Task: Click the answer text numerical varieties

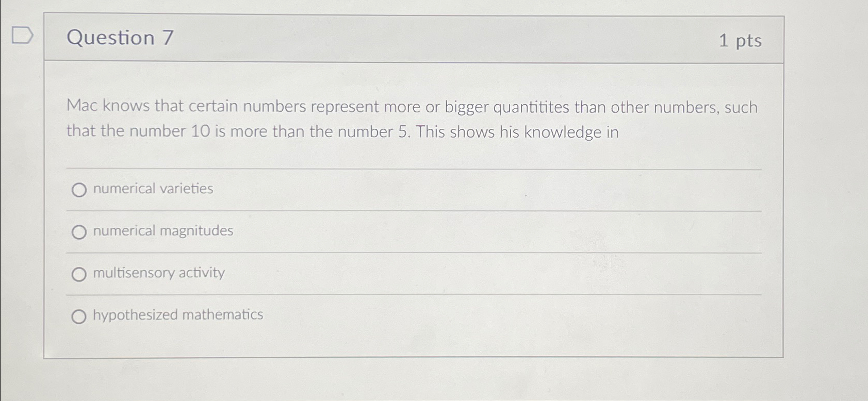Action: coord(153,189)
